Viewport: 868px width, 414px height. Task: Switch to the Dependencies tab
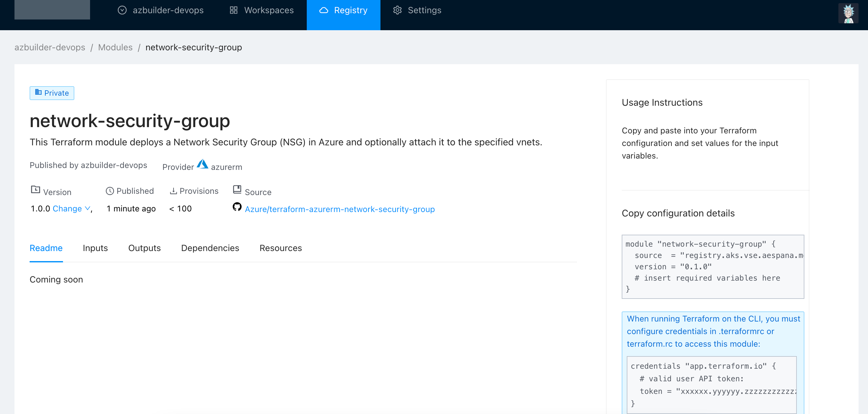tap(210, 248)
